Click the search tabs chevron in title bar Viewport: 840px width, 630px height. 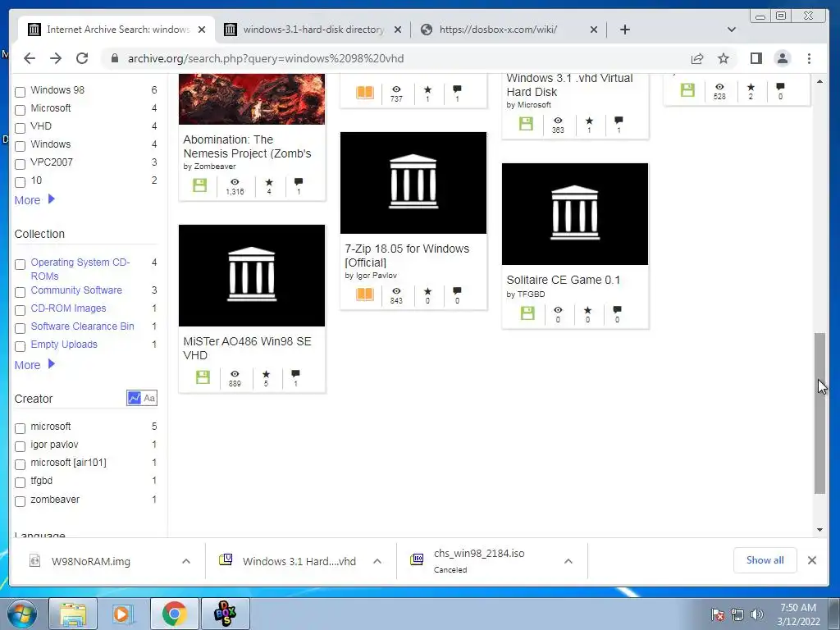[x=731, y=30]
